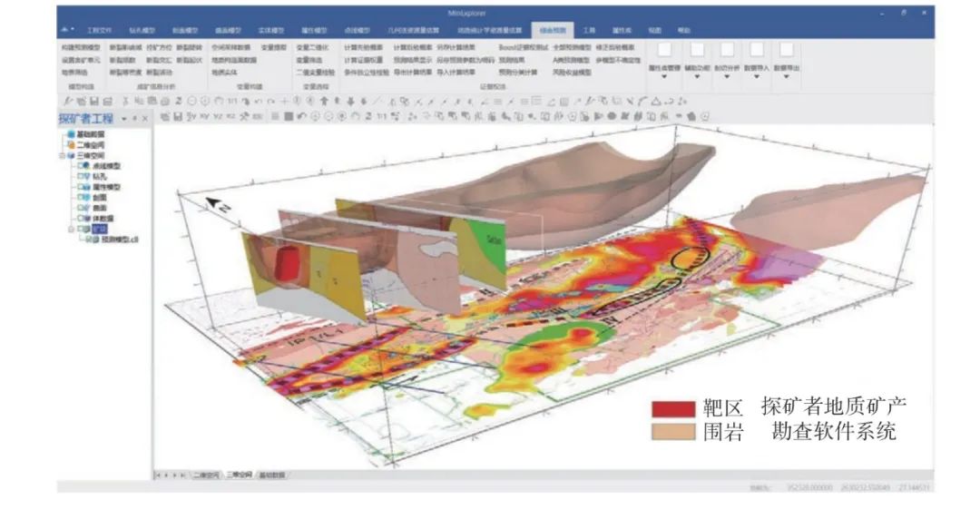This screenshot has height=509, width=980.
Task: Click the plus crosshair toolbar icon
Action: [284, 101]
